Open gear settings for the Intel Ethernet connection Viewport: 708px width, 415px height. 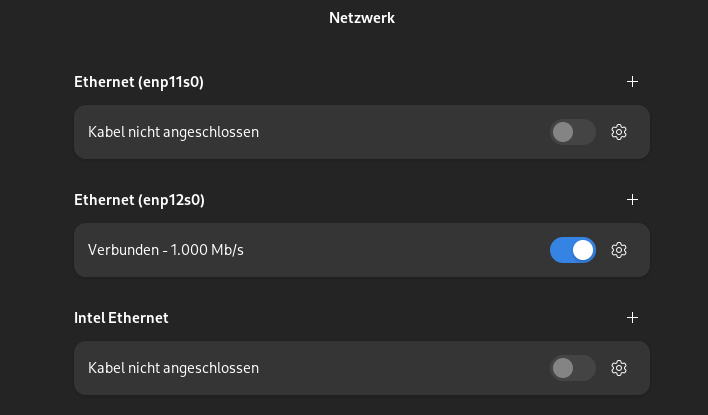click(x=619, y=368)
